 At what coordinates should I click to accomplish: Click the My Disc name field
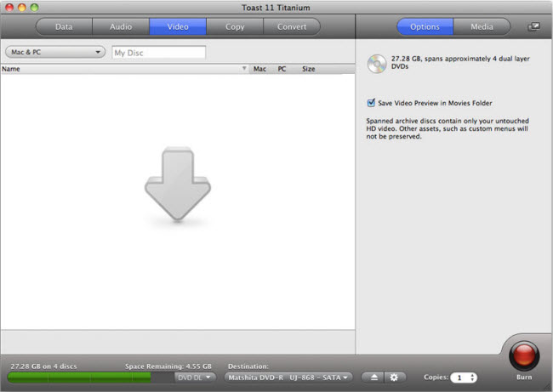[x=159, y=53]
